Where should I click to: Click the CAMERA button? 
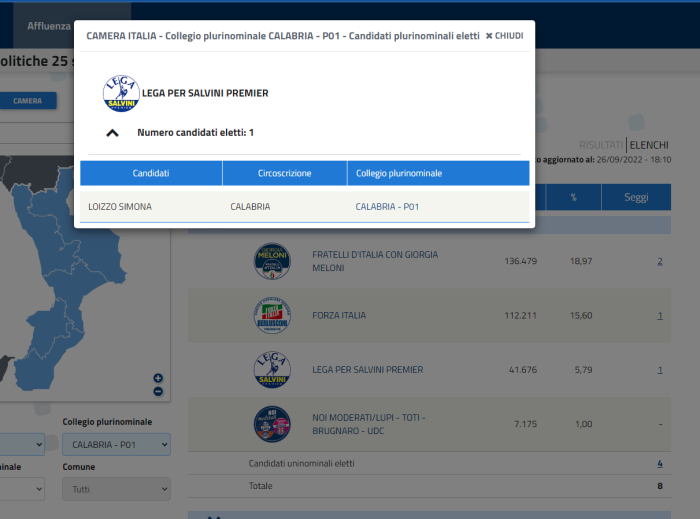click(x=28, y=101)
